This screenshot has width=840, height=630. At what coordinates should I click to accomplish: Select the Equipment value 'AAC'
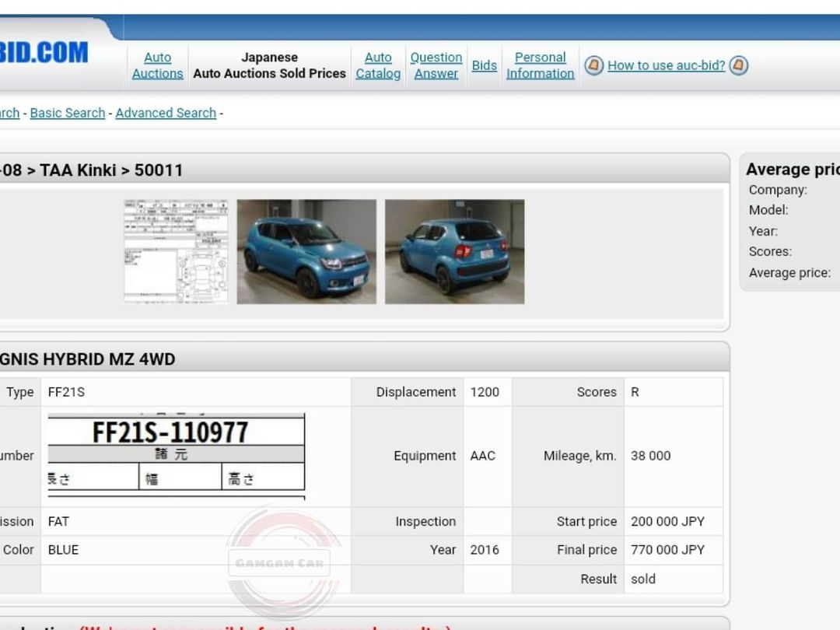tap(483, 456)
